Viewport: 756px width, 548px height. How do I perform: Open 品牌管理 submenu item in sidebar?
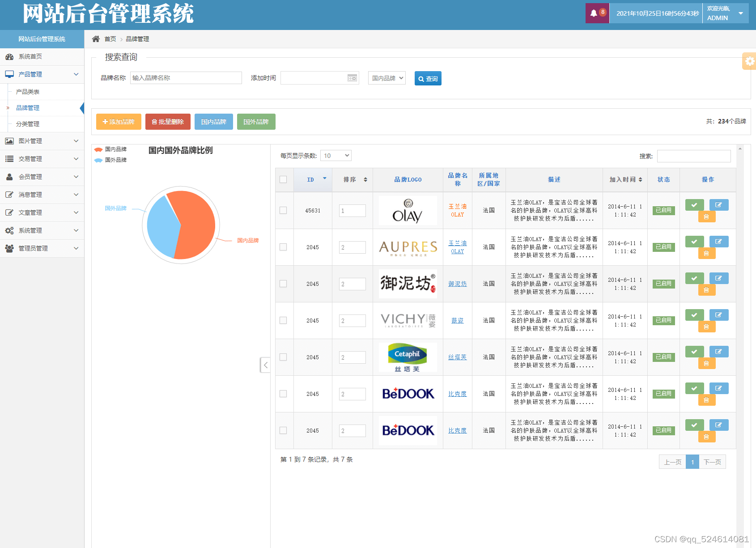click(28, 108)
